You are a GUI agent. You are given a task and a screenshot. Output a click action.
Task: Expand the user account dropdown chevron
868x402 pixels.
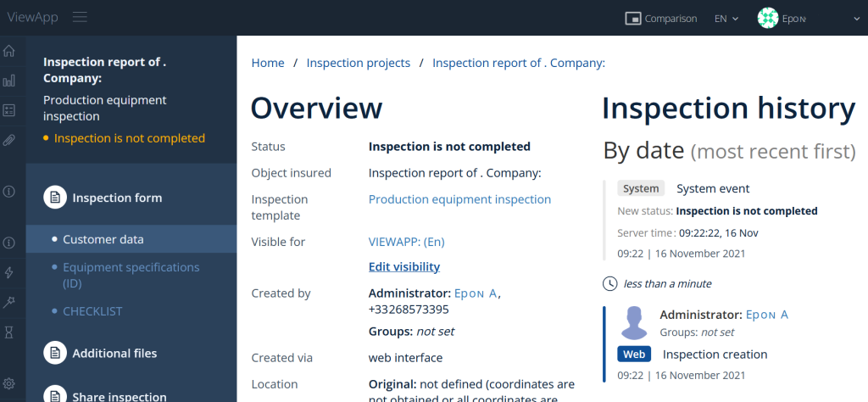pyautogui.click(x=857, y=19)
